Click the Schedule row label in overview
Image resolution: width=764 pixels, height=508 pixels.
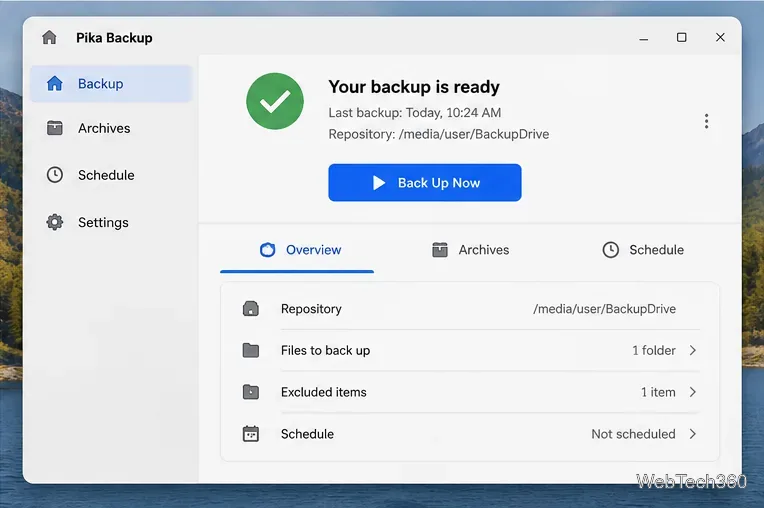(x=307, y=434)
